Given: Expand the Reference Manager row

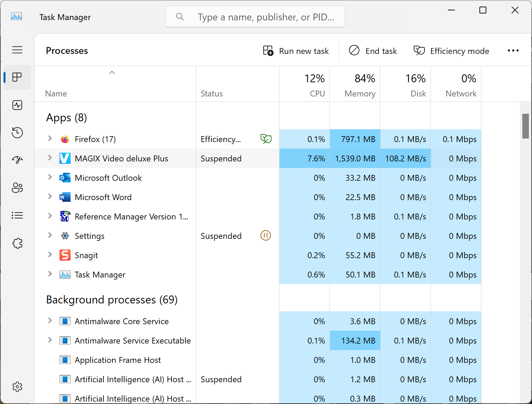Looking at the screenshot, I should tap(50, 216).
